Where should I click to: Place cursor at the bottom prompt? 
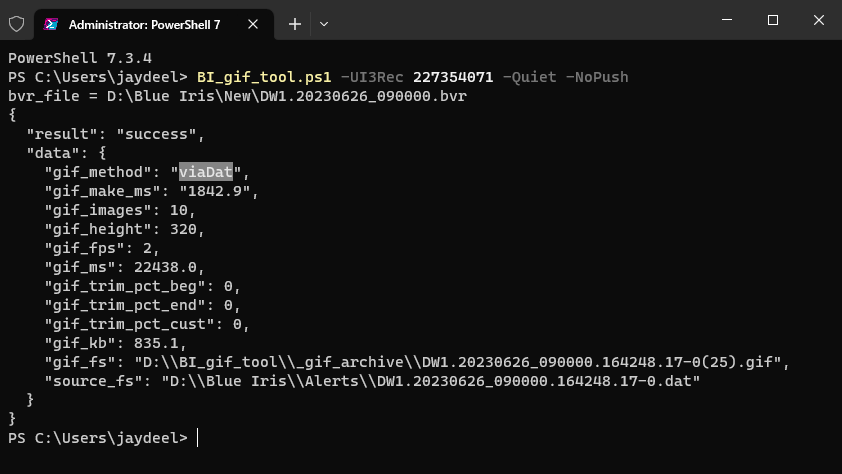198,437
